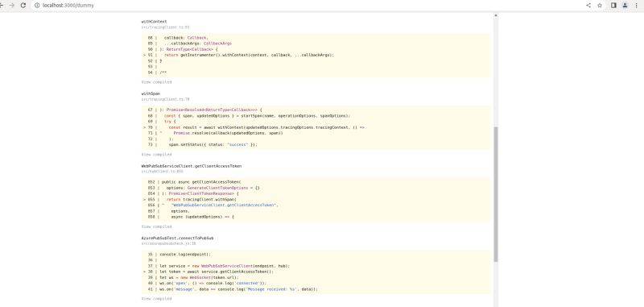Image resolution: width=644 pixels, height=307 pixels.
Task: Bookmark this page with the star icon
Action: click(x=600, y=6)
